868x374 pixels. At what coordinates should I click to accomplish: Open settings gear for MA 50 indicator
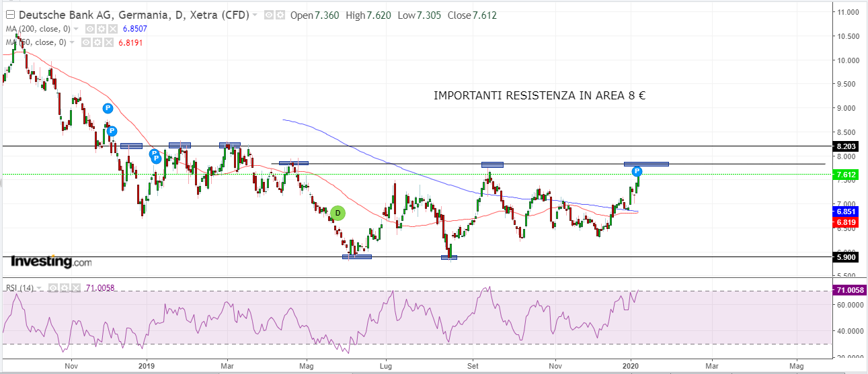coord(97,42)
